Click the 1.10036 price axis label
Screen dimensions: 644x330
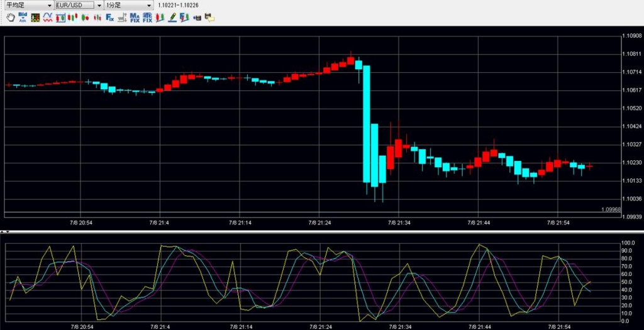click(632, 199)
